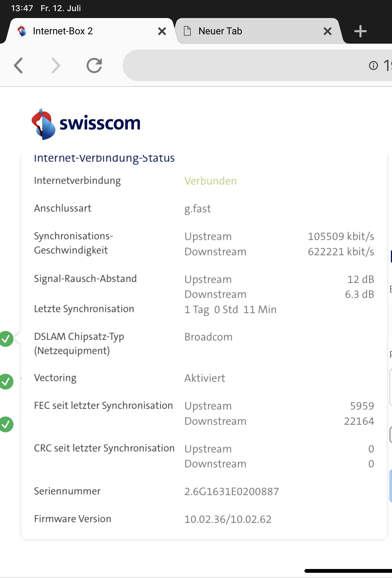Image resolution: width=392 pixels, height=578 pixels.
Task: Click green checkmark beside Vectoring row
Action: pyautogui.click(x=6, y=382)
